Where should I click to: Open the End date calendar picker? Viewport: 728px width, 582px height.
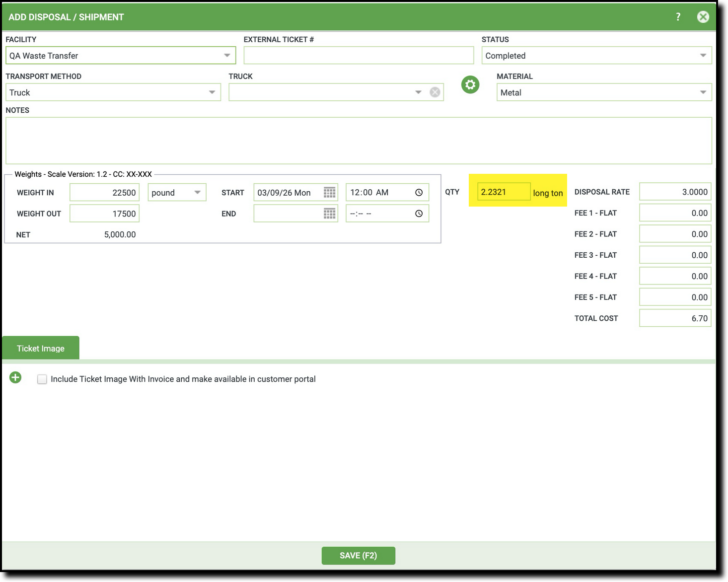coord(329,214)
